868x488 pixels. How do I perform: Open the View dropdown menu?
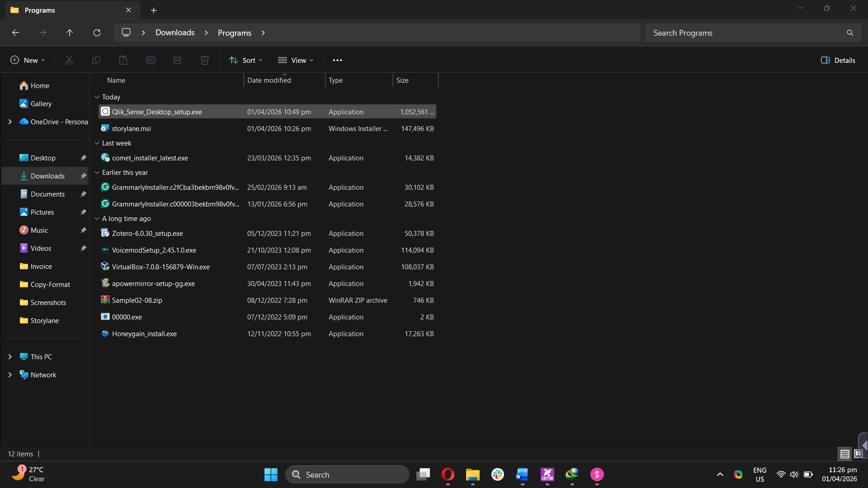[296, 60]
